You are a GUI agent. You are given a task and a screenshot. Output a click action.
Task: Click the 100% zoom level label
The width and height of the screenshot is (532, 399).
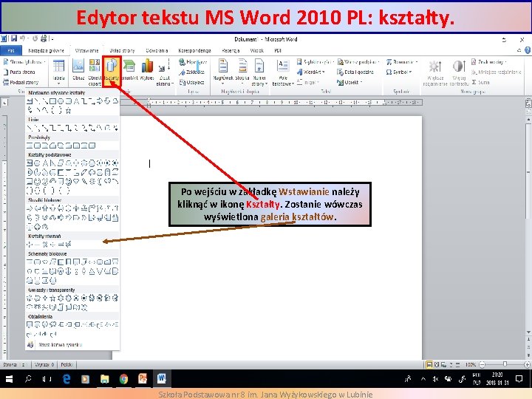(x=471, y=365)
